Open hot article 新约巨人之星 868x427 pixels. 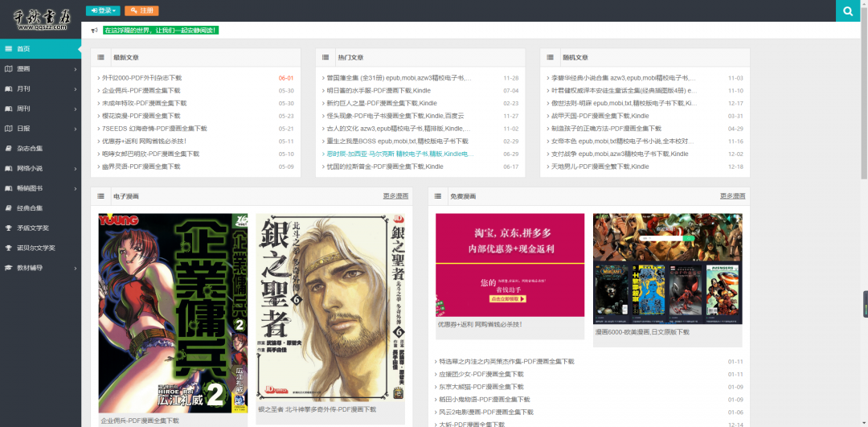click(x=382, y=103)
